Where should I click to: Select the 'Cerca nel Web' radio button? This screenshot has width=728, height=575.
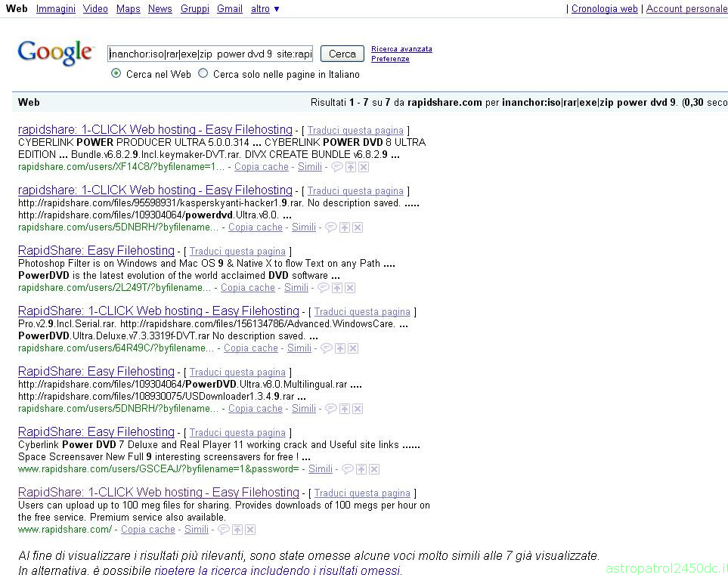(116, 73)
